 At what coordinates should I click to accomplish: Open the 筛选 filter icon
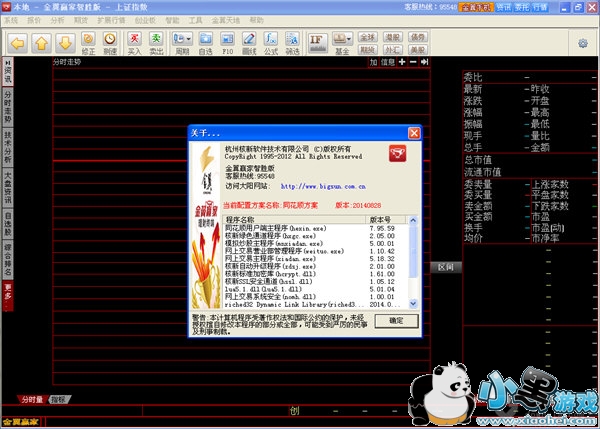point(292,43)
